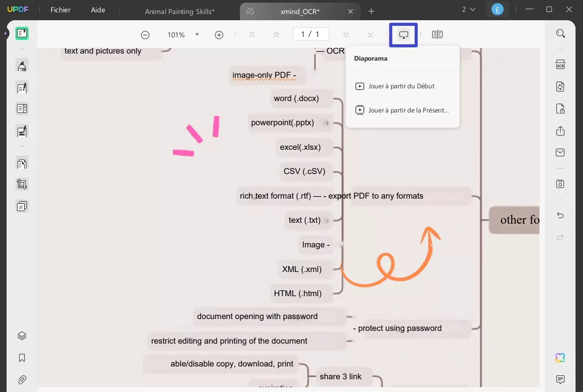Open the bookmarks panel
583x392 pixels.
click(x=22, y=357)
